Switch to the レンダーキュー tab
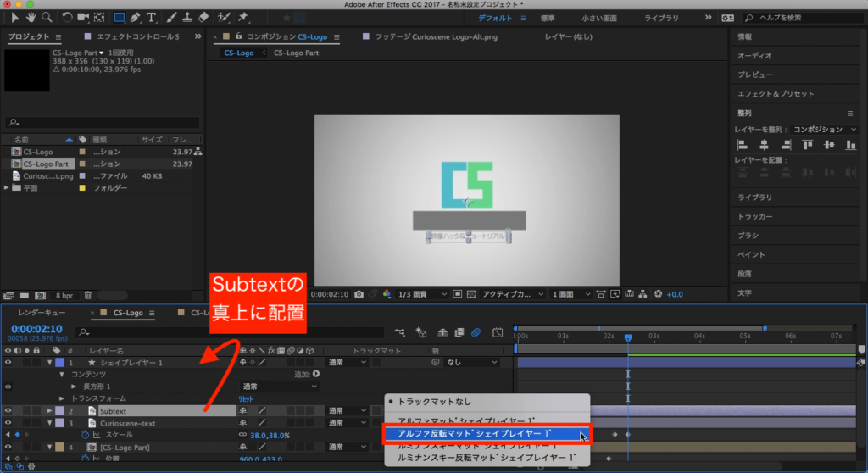The width and height of the screenshot is (868, 473). (40, 313)
